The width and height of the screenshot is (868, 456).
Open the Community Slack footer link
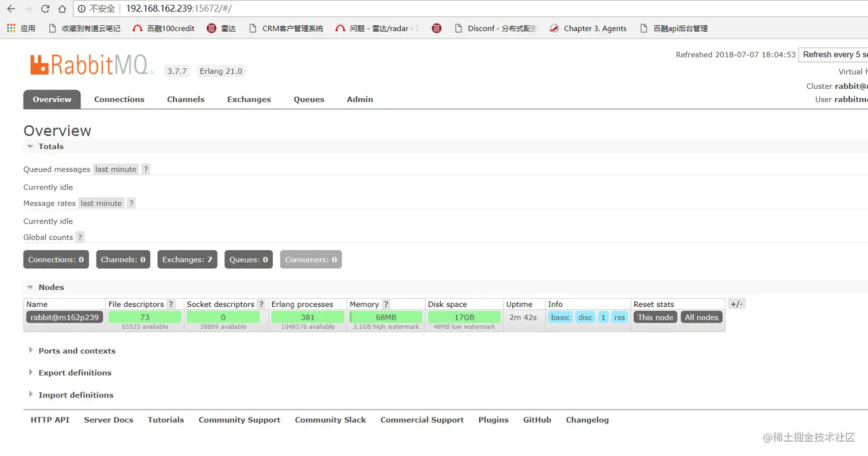(331, 420)
